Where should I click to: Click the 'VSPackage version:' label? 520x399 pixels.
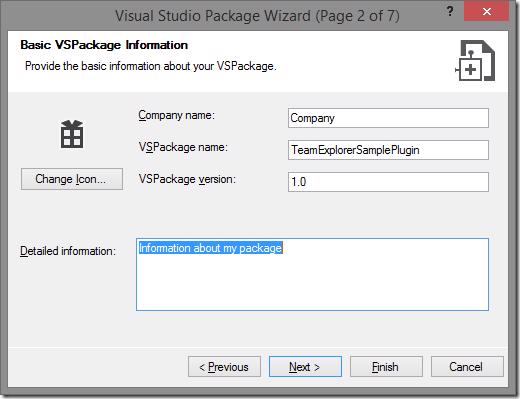187,179
